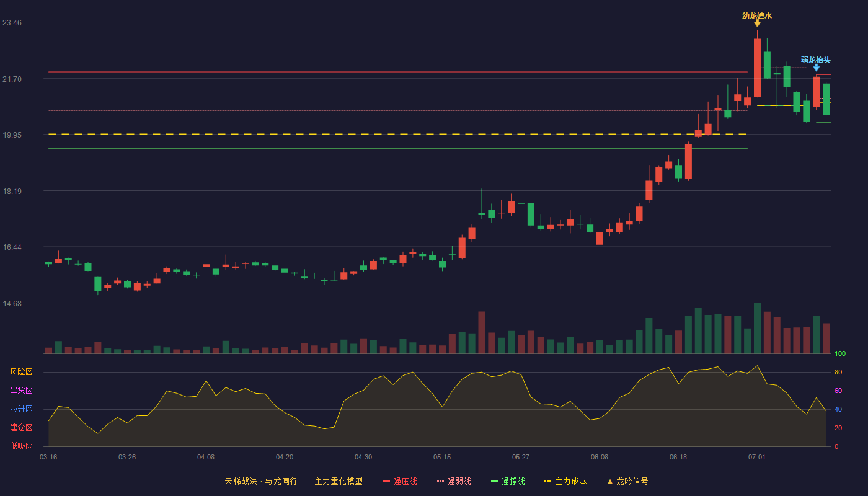Select the 低吸区 zone label
Screen dimensions: 868x496
[22, 446]
